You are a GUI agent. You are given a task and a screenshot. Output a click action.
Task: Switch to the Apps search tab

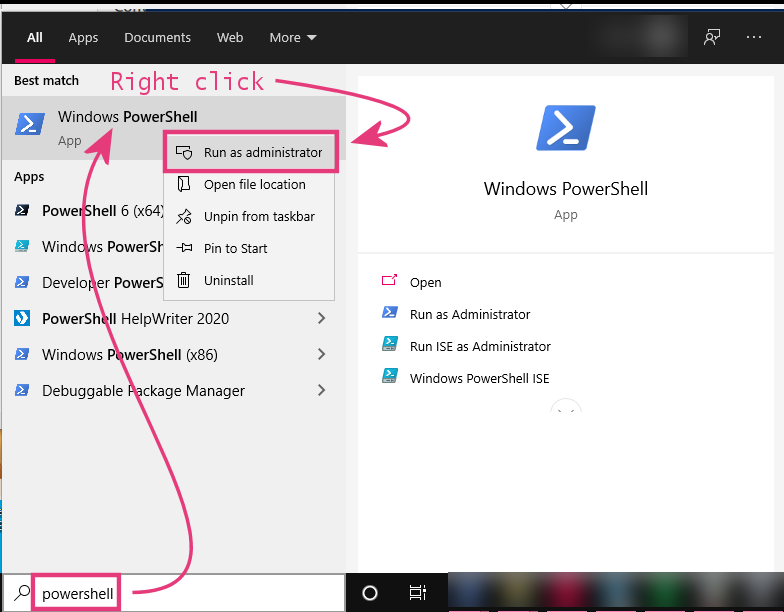tap(83, 38)
